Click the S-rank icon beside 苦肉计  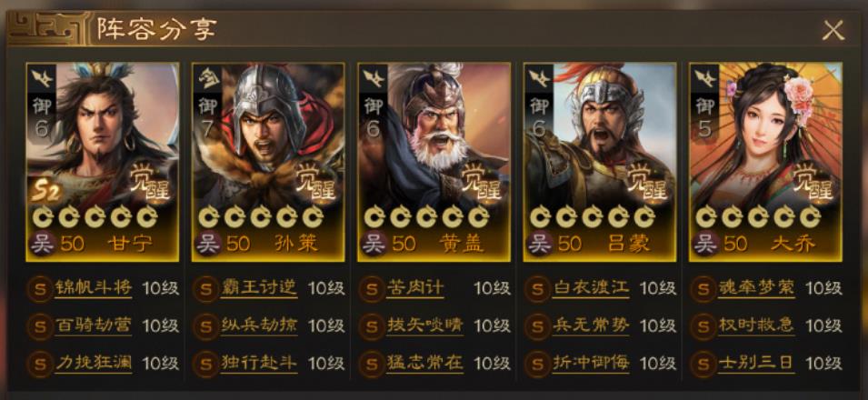(372, 289)
